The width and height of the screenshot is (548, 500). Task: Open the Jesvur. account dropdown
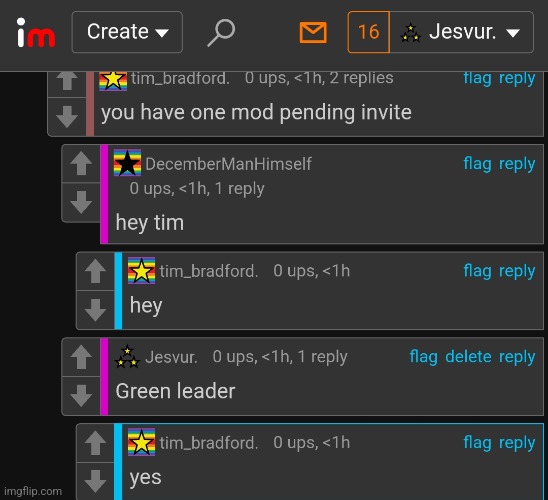click(x=461, y=32)
